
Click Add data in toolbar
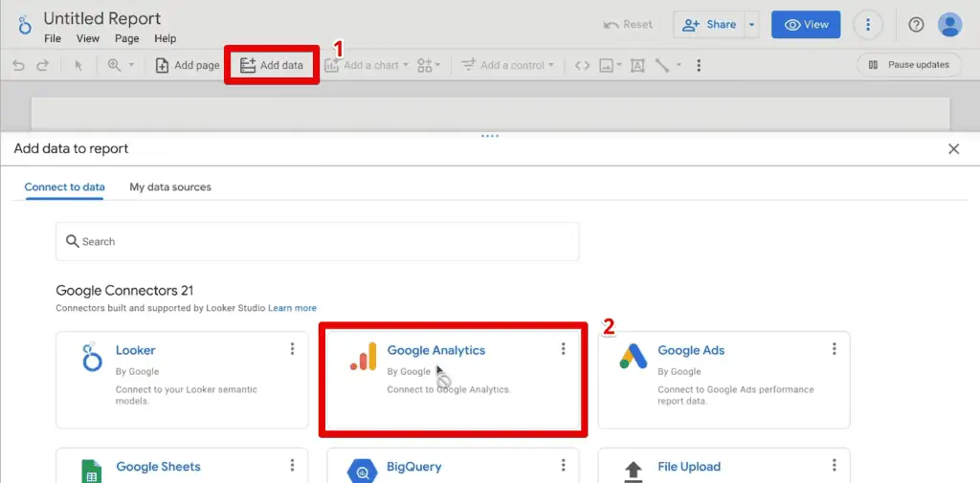(272, 65)
